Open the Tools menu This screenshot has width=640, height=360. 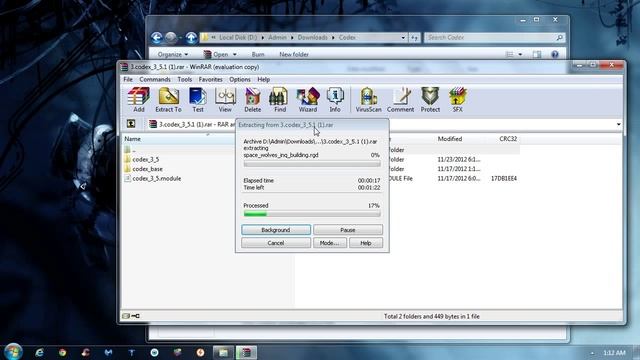(184, 80)
